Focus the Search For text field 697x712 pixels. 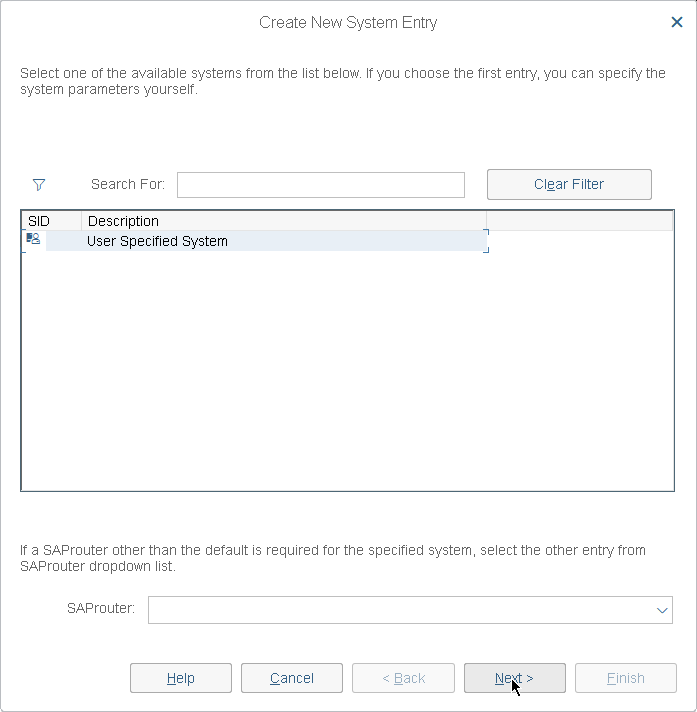(321, 185)
